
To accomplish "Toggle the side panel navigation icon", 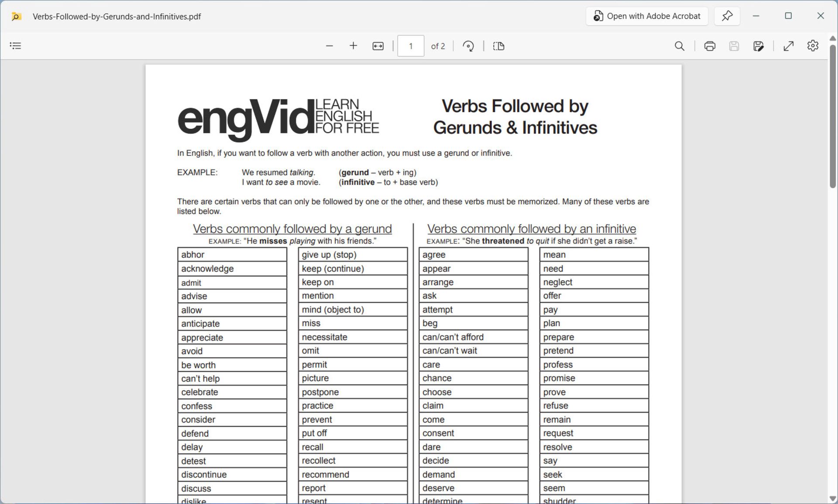I will 16,45.
